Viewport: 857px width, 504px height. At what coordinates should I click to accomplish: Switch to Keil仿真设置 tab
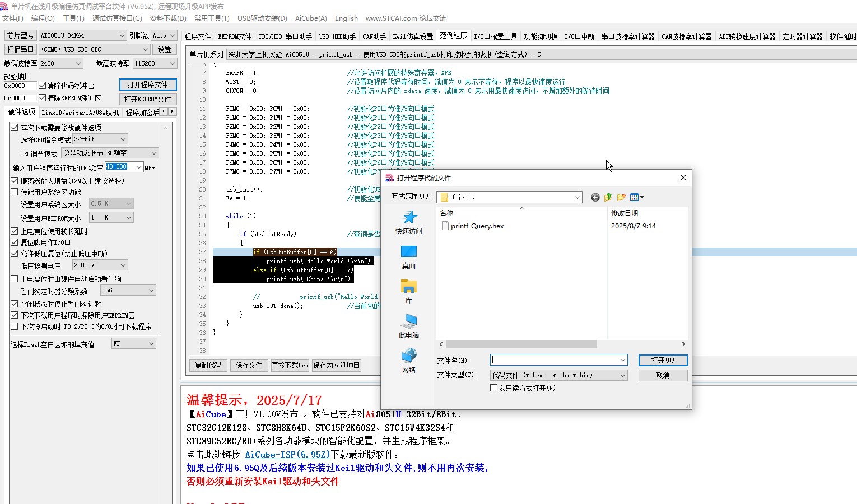point(413,36)
